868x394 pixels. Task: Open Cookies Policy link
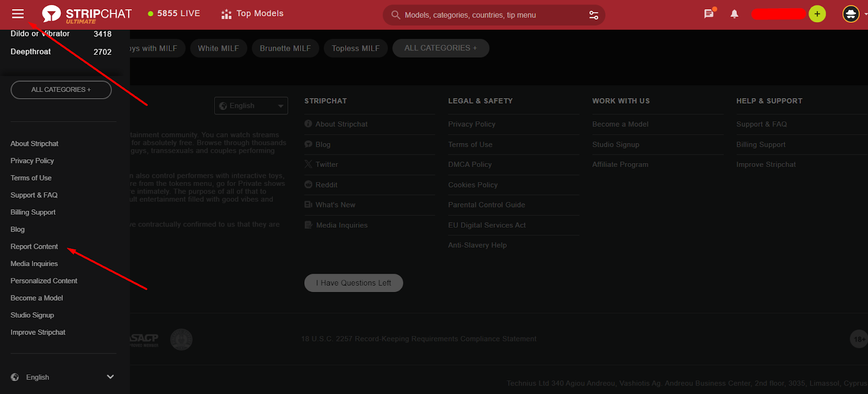tap(473, 185)
